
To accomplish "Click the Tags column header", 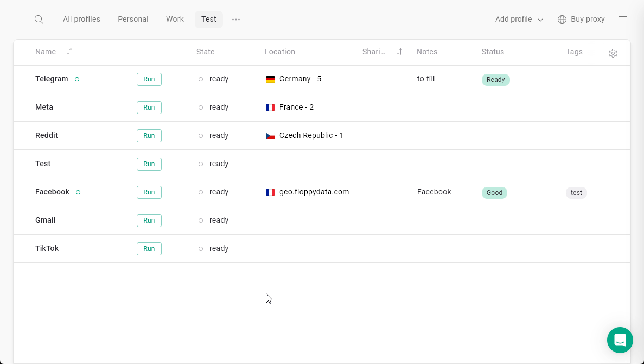I will point(574,52).
